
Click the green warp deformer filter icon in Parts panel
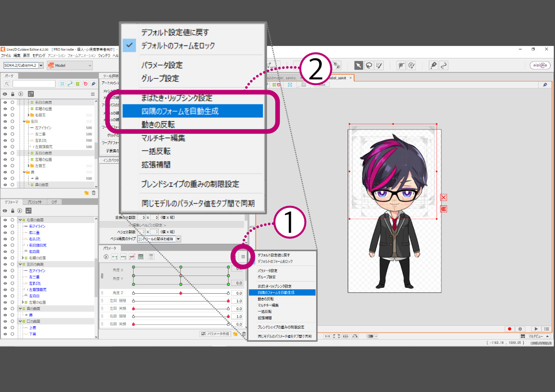(x=78, y=84)
